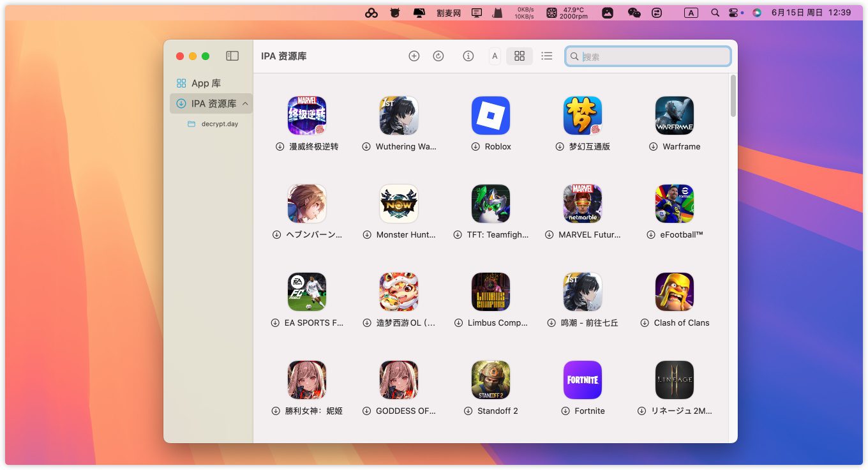Open the Limbus Company app icon
Screen dimensions: 868x470
[x=491, y=292]
